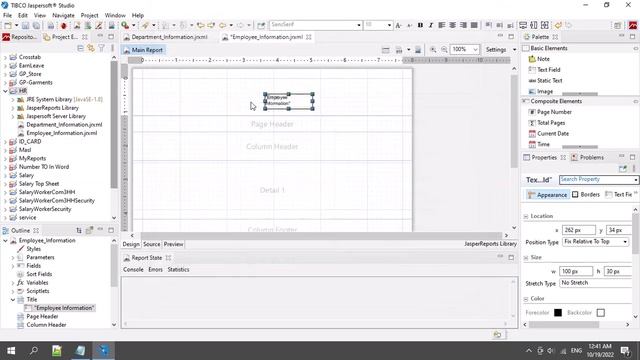The width and height of the screenshot is (640, 360).
Task: Open the File menu
Action: coord(7,15)
